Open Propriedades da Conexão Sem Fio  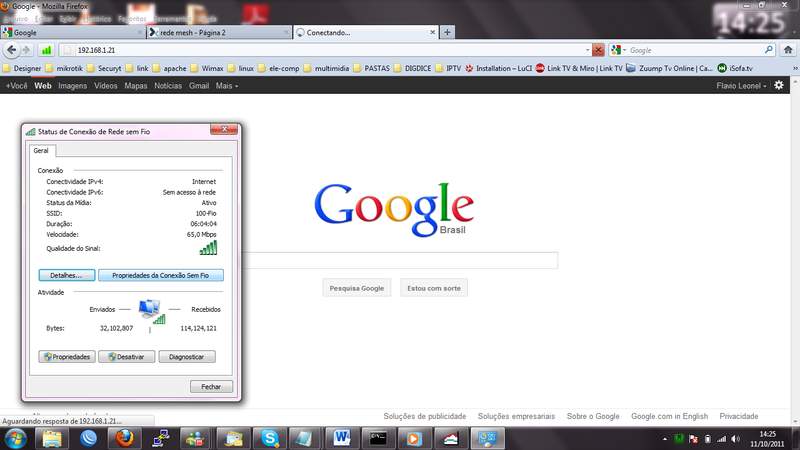click(x=160, y=275)
